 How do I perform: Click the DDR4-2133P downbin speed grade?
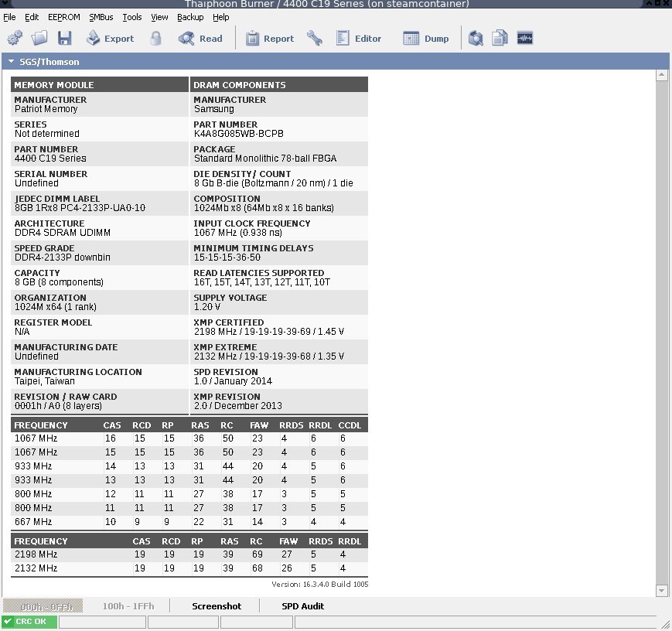tap(63, 258)
